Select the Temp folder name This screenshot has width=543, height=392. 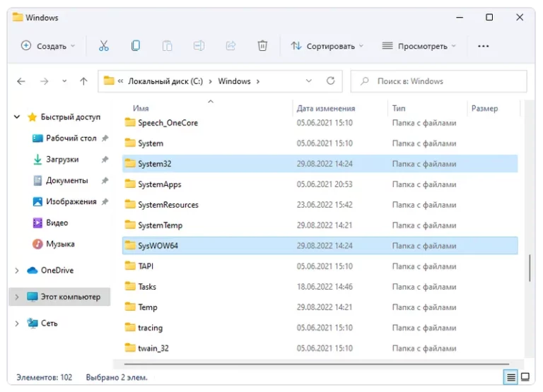[148, 307]
